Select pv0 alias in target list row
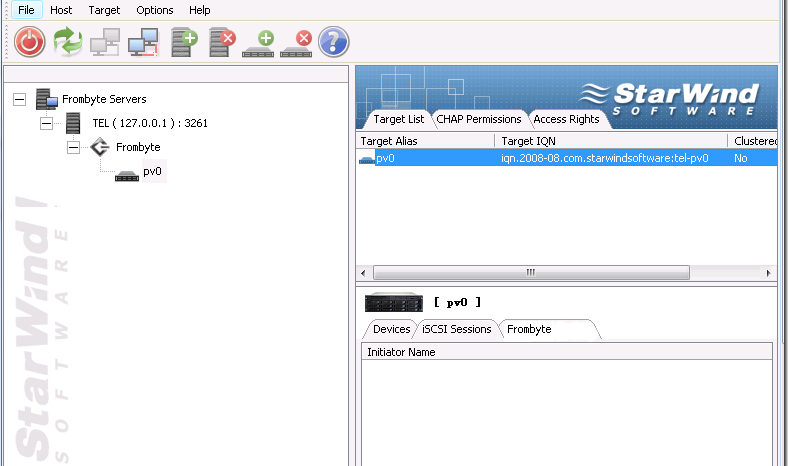This screenshot has height=466, width=788. (385, 158)
